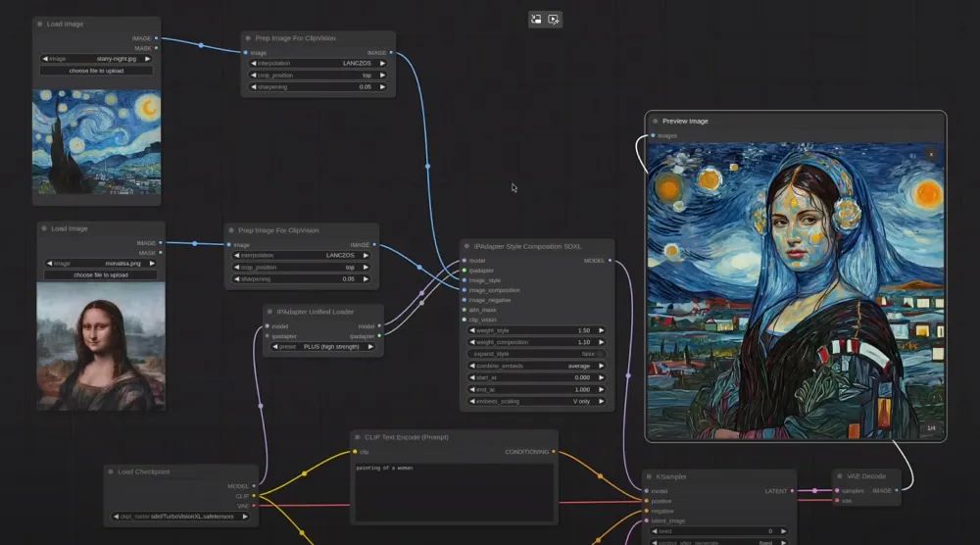Viewport: 980px width, 545px height.
Task: Click the CONDITIONING output socket of CLIP Text Encode
Action: pyautogui.click(x=554, y=451)
